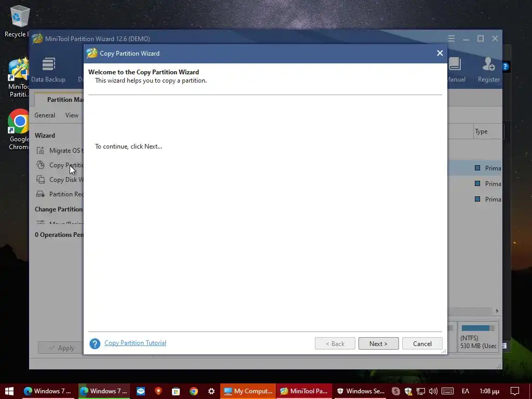Open the General menu

[45, 115]
